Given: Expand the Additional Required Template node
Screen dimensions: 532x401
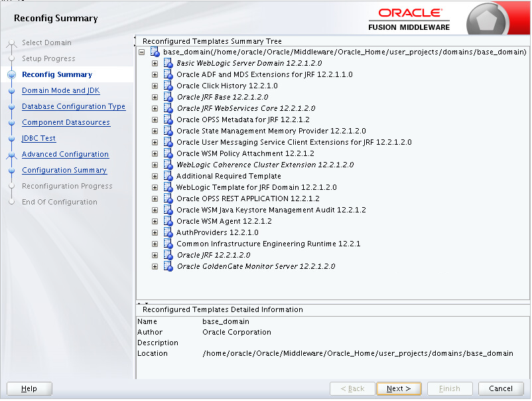Looking at the screenshot, I should point(155,176).
